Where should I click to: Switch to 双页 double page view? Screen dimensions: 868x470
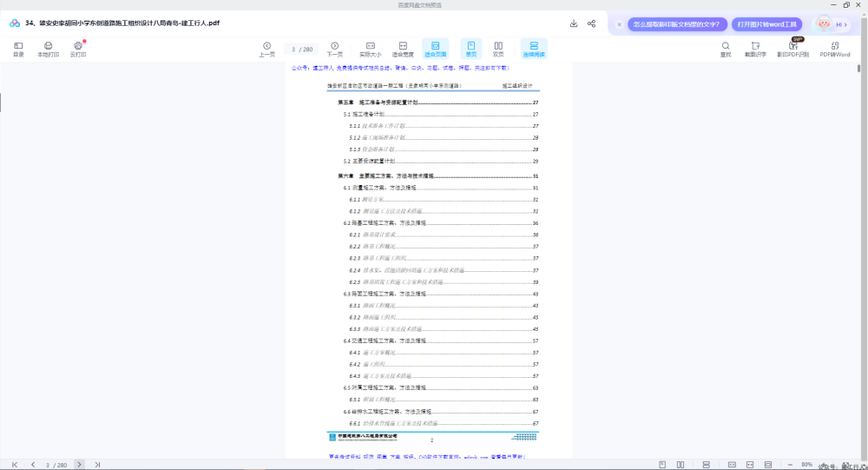click(498, 49)
